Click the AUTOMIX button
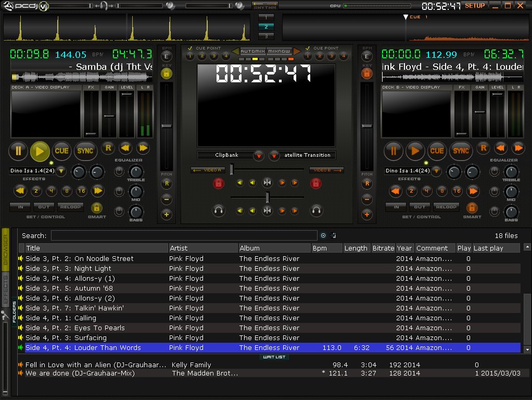Viewport: 532px width, 400px height. tap(253, 51)
